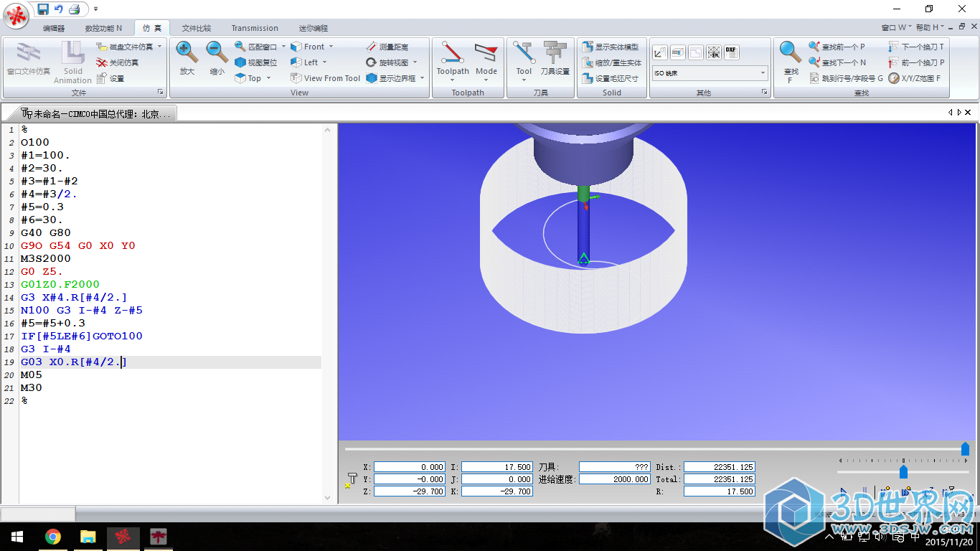
Task: Open 旋转视图 rotate view dropdown
Action: [415, 62]
